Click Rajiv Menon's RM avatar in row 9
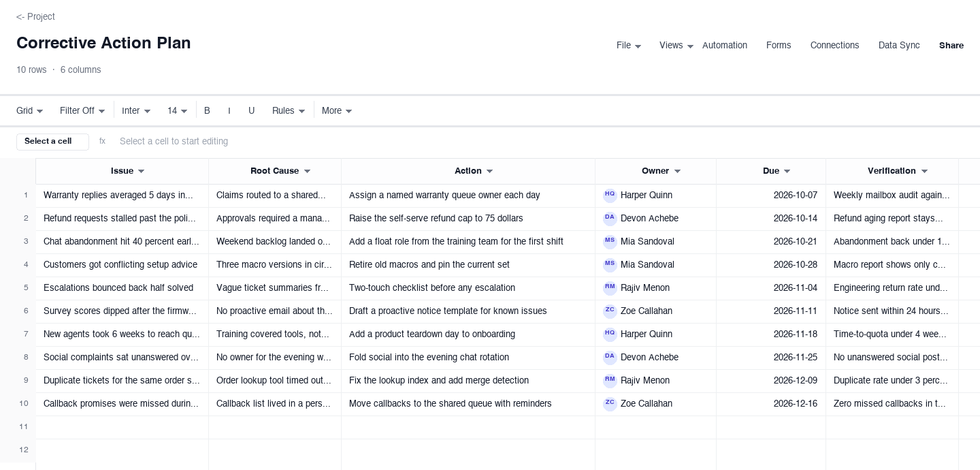The height and width of the screenshot is (470, 980). [610, 381]
